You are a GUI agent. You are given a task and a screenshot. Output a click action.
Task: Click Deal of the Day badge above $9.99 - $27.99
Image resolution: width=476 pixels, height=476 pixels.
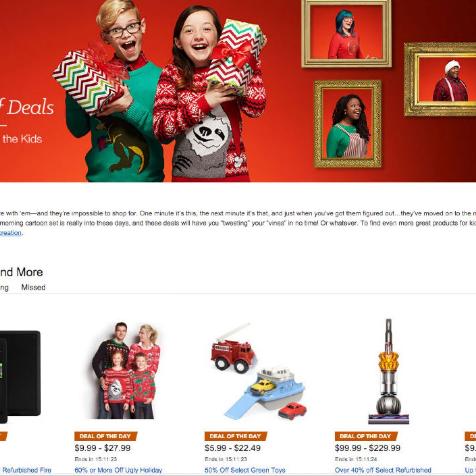point(106,436)
